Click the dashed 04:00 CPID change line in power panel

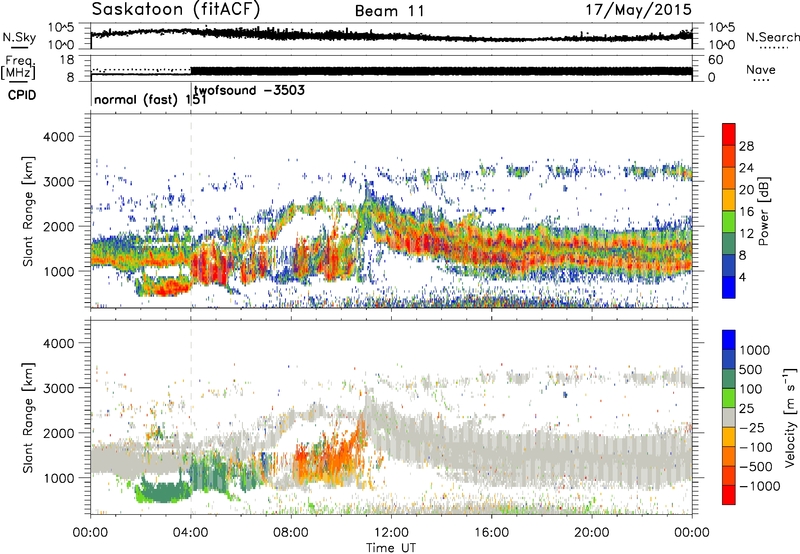(191, 210)
